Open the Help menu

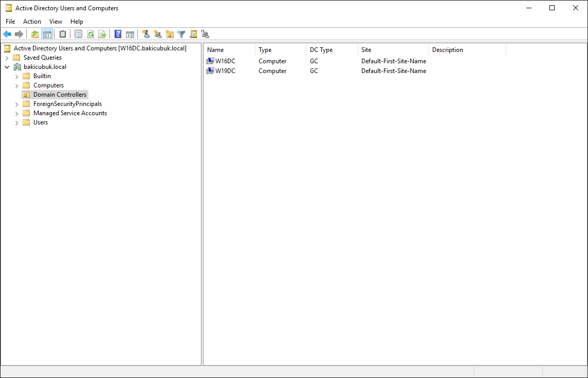[x=77, y=22]
